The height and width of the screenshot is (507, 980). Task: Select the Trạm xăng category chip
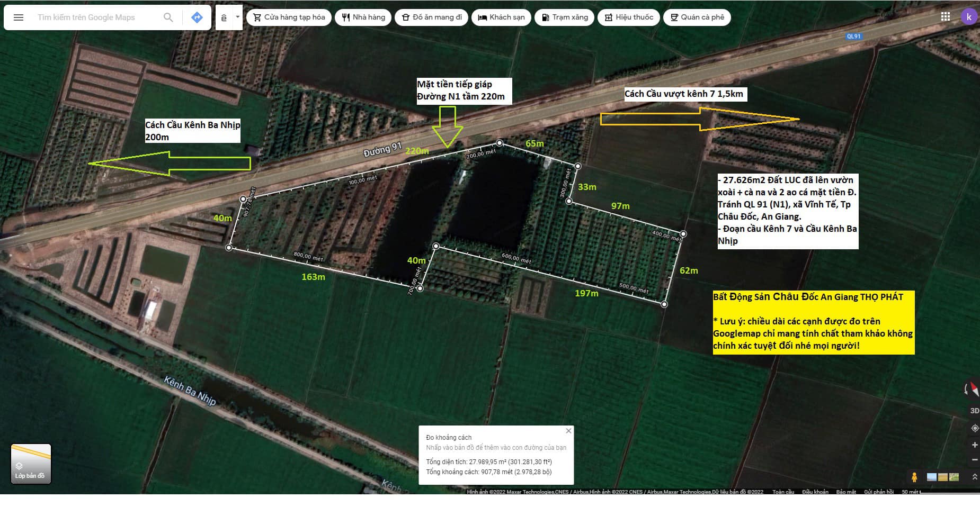pos(564,17)
